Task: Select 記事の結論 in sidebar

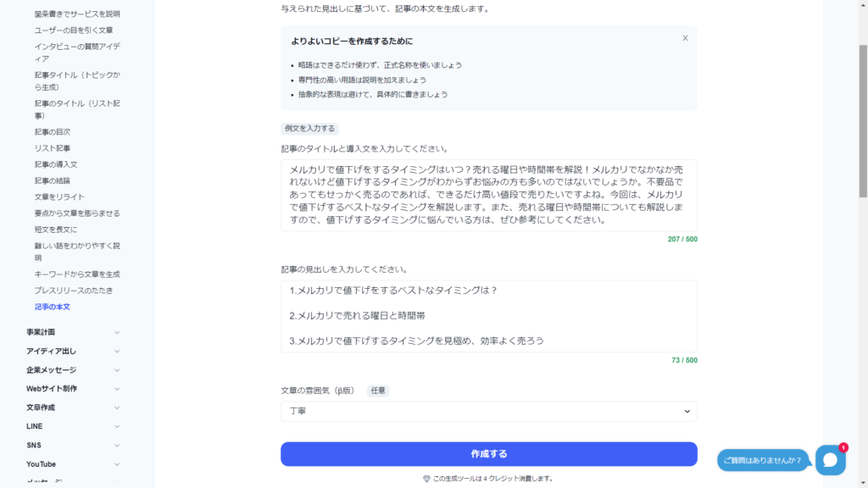Action: pos(52,180)
